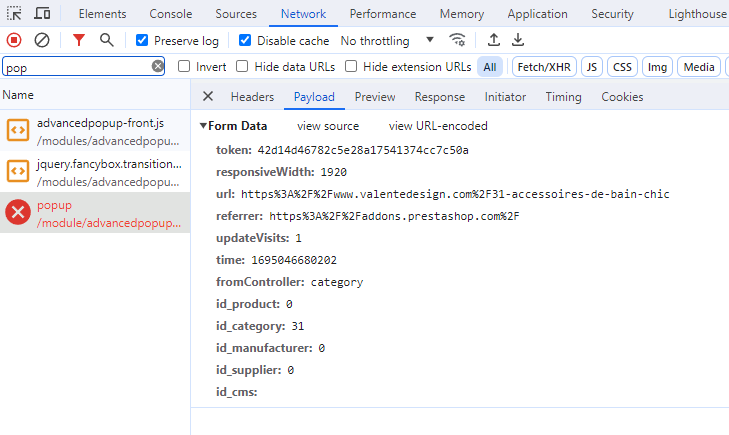Screen dimensions: 729x435
Task: Enable the Hide extension URLs checkbox
Action: (351, 66)
